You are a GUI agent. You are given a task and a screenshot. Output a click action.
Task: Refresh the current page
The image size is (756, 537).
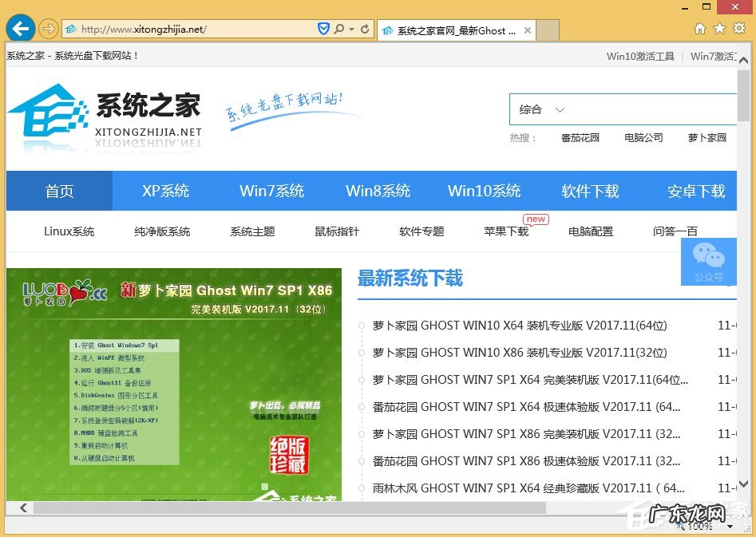pyautogui.click(x=363, y=28)
